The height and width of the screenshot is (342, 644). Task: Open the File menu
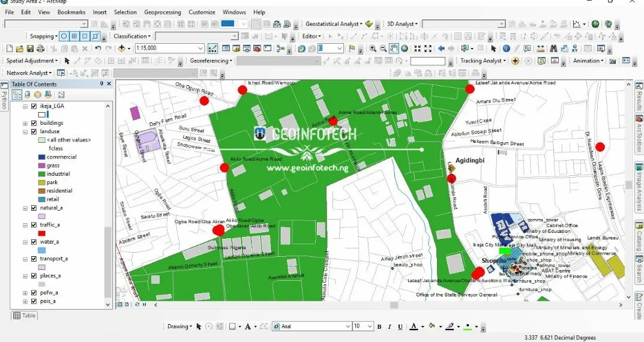point(10,13)
